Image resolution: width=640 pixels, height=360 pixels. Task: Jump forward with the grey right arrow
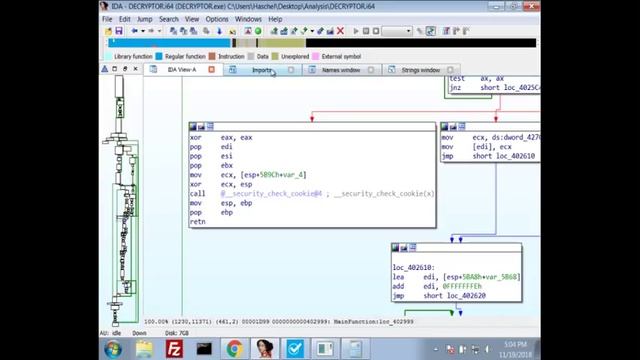(151, 31)
